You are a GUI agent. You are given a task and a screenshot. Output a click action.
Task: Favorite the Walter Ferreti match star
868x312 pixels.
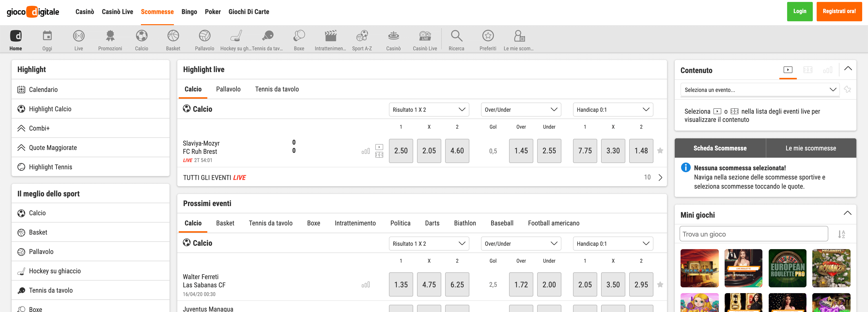coord(660,285)
